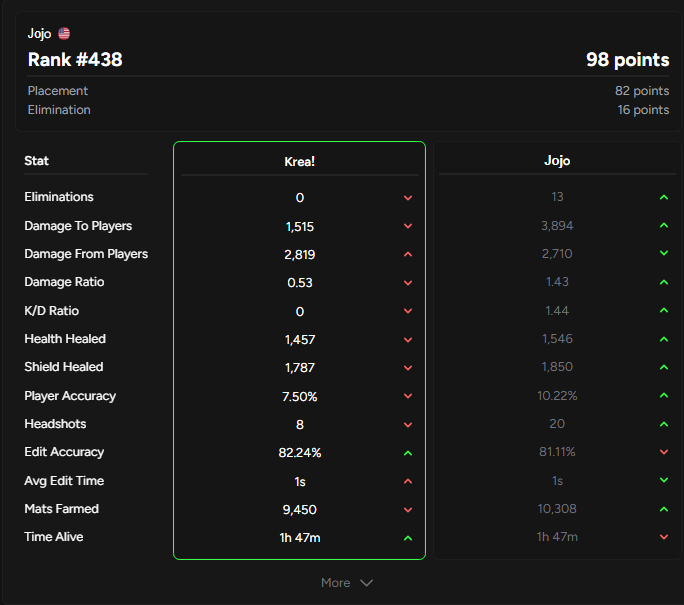Click red down arrow for Krea! Shield Healed
684x605 pixels.
408,368
